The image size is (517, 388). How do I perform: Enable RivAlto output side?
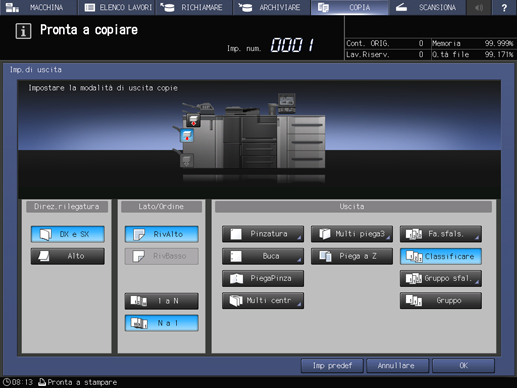[x=162, y=234]
